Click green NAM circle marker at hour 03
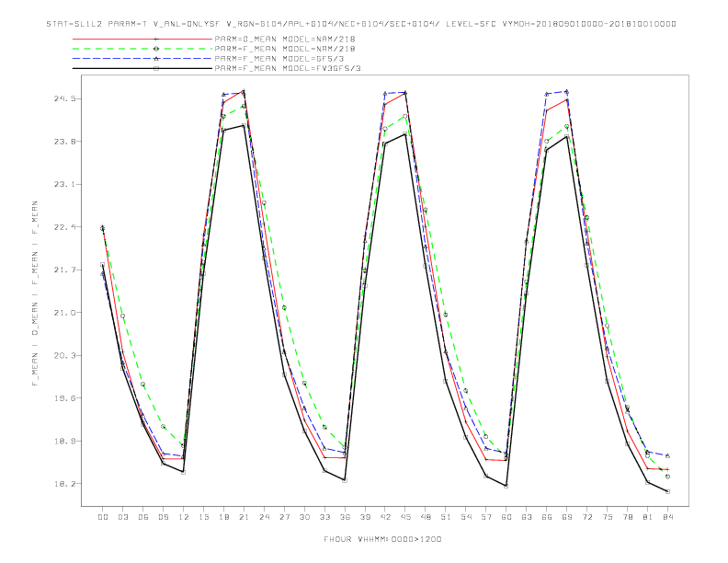728x563 pixels. [122, 316]
